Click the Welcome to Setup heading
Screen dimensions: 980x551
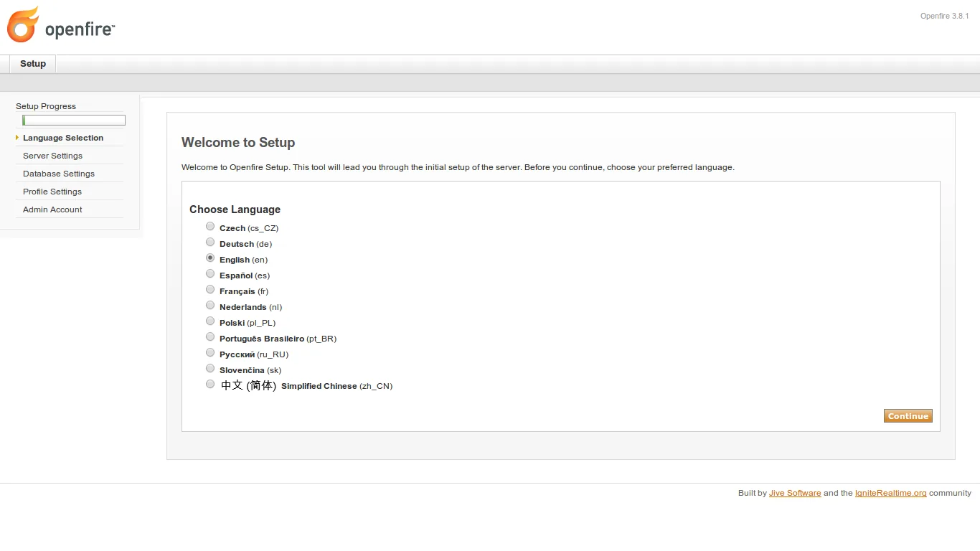tap(238, 142)
